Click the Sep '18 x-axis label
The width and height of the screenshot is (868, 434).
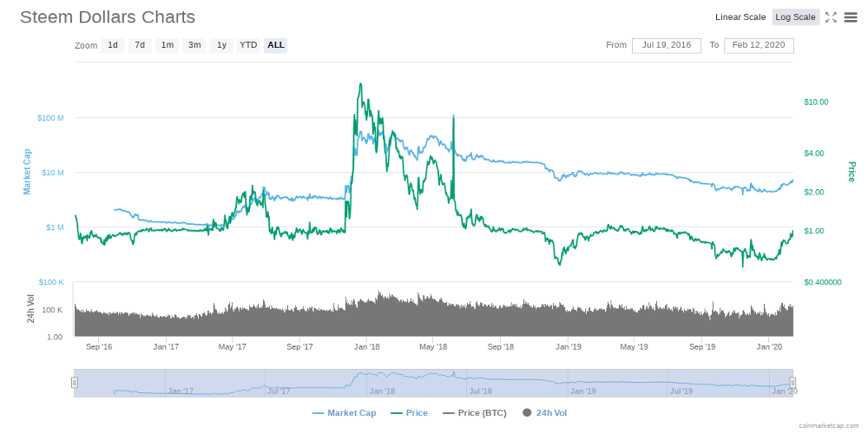501,347
